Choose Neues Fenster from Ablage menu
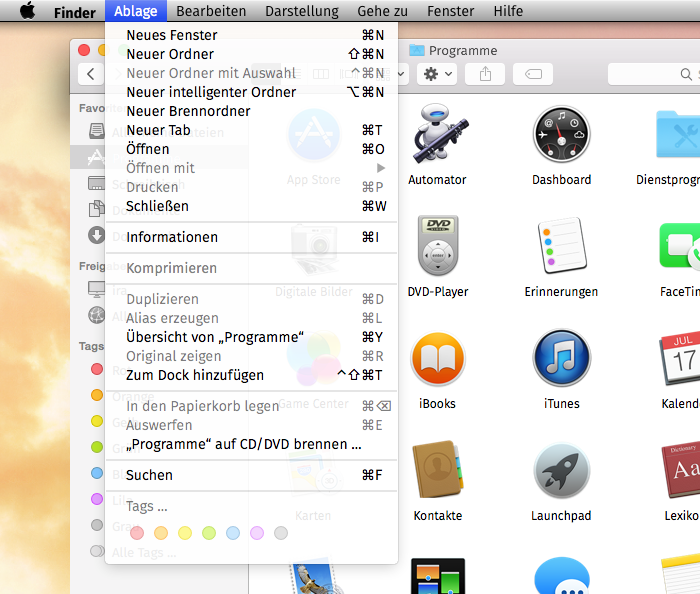Image resolution: width=700 pixels, height=594 pixels. point(251,35)
